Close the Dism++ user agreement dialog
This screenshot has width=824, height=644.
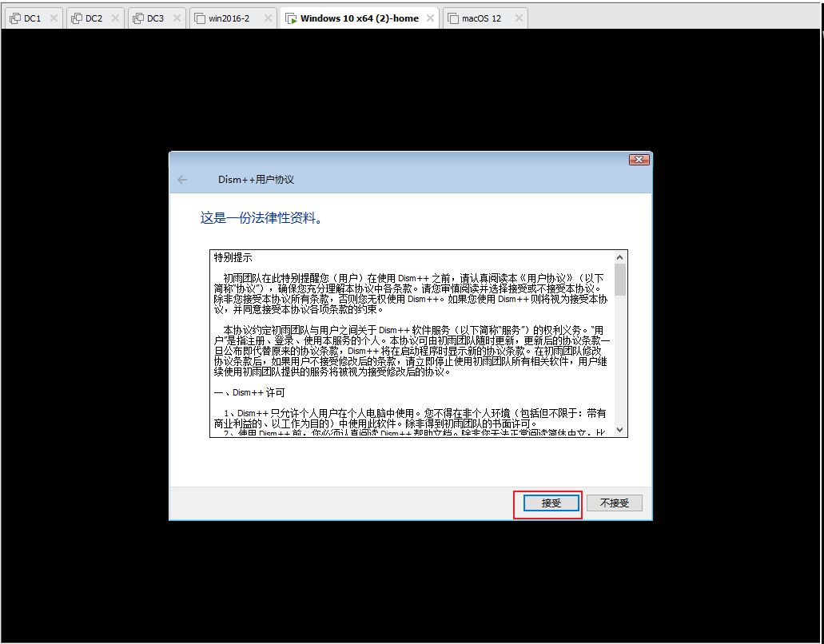point(639,160)
